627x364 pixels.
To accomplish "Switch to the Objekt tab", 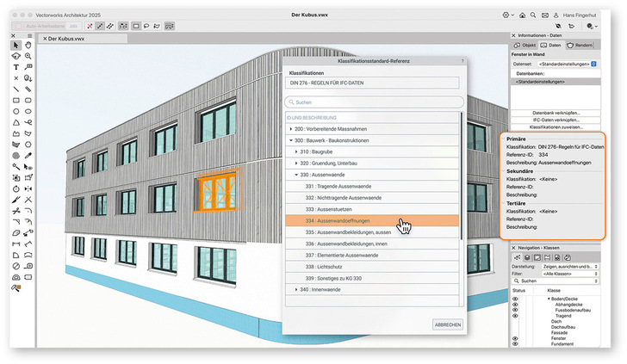I will [x=524, y=45].
